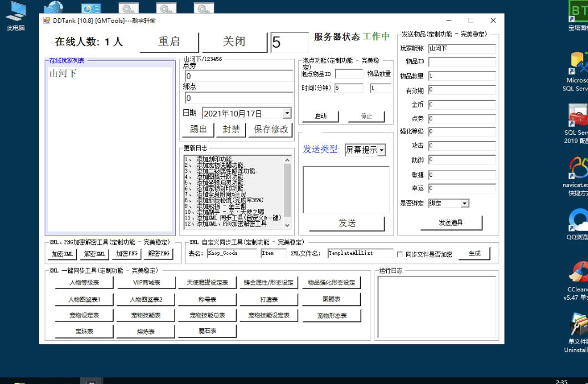Open the 日期 date picker dropdown
The width and height of the screenshot is (588, 384).
(x=286, y=113)
